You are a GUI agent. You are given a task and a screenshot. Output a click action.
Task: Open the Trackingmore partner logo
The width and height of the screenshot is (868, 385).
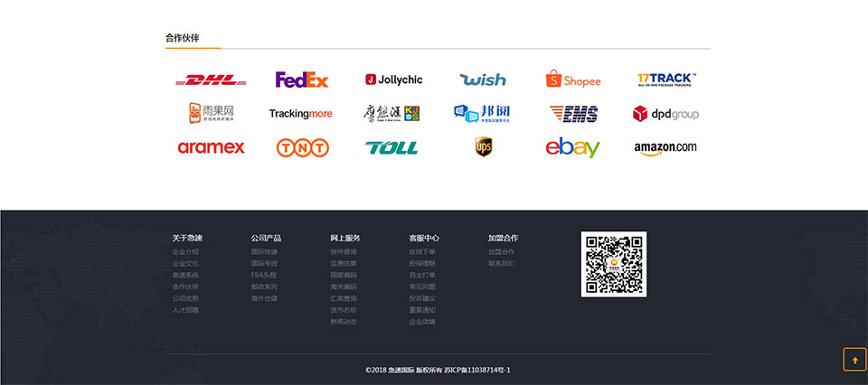pyautogui.click(x=300, y=113)
